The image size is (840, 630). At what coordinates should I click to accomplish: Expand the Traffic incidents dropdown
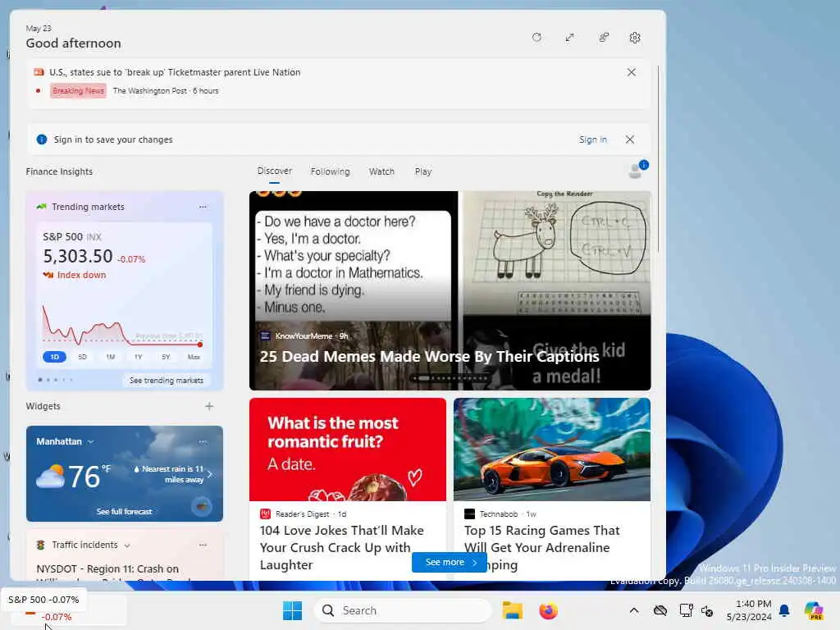(x=127, y=546)
